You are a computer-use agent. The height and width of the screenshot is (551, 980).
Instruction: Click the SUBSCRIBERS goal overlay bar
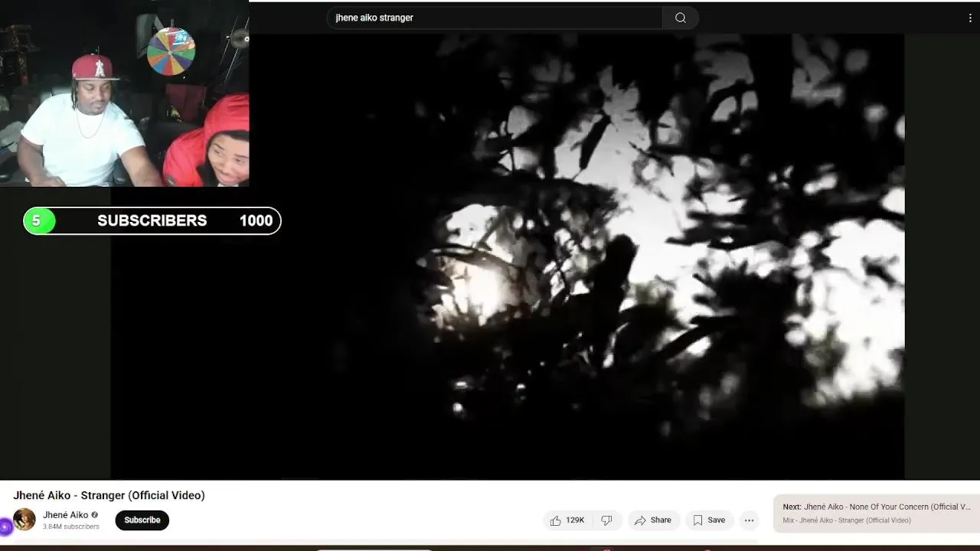coord(152,220)
